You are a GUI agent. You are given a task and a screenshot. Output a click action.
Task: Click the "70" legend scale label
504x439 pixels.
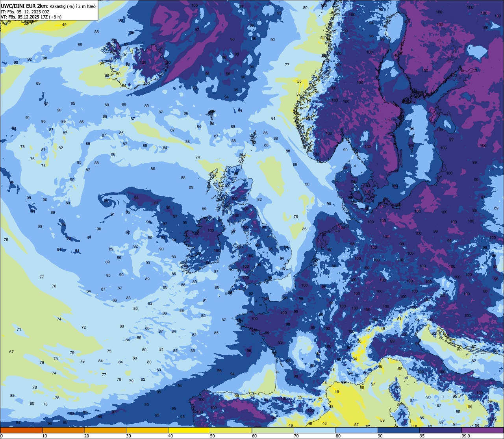[x=296, y=436]
